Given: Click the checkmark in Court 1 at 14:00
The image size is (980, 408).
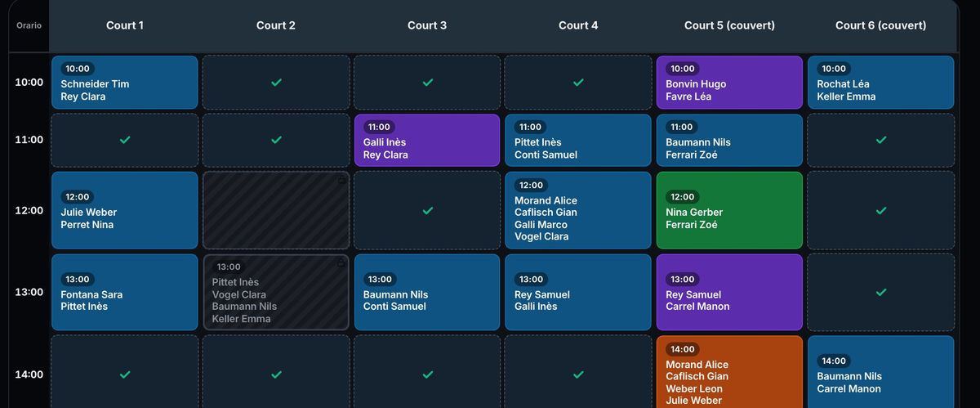Looking at the screenshot, I should [125, 374].
